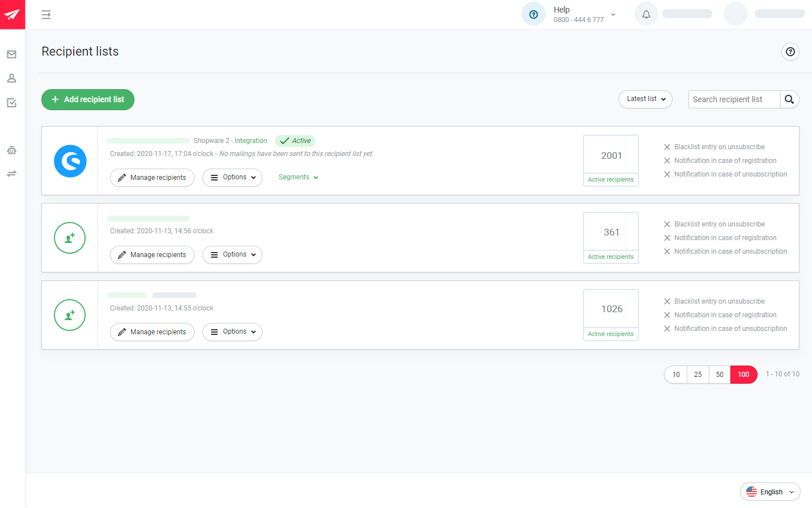Show 25 entries per page

(698, 375)
